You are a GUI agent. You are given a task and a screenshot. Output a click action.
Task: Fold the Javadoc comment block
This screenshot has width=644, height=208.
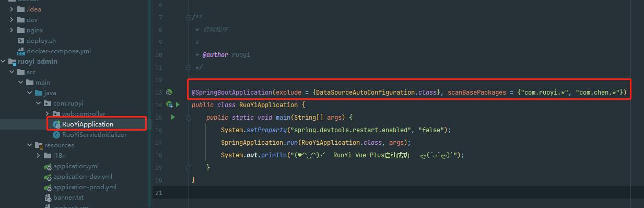[189, 17]
